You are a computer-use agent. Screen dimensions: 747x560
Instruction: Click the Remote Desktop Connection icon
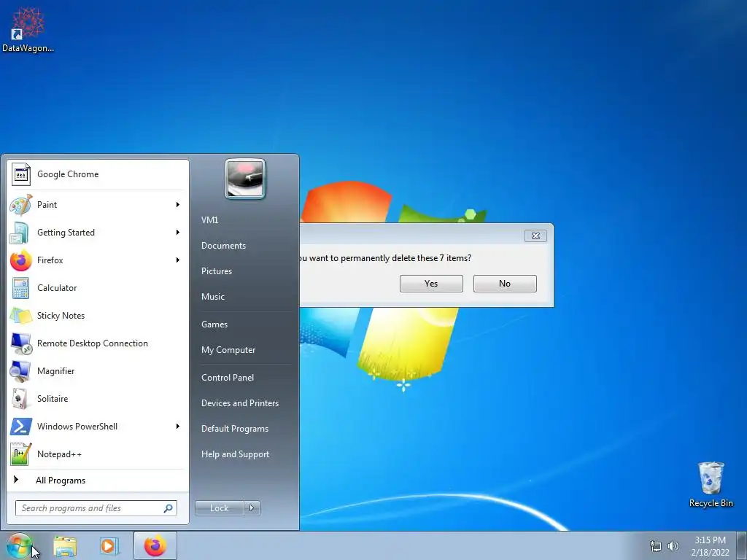(20, 343)
